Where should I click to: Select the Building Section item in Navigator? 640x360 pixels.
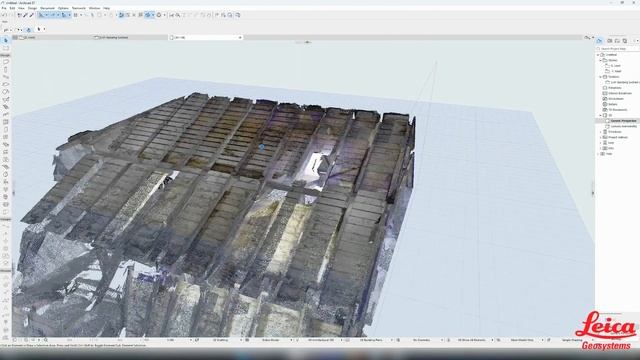623,82
